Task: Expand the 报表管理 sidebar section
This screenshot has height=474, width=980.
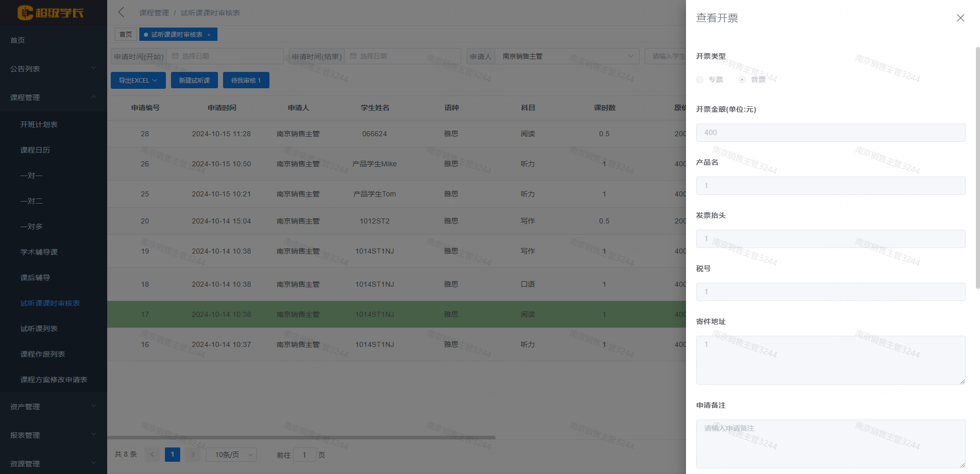Action: point(54,435)
